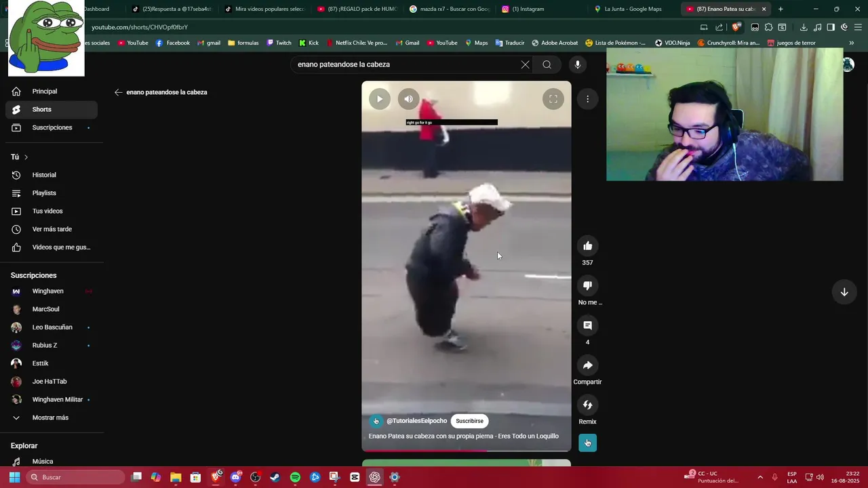This screenshot has width=868, height=488.
Task: Go to next Short with down arrow
Action: click(844, 292)
